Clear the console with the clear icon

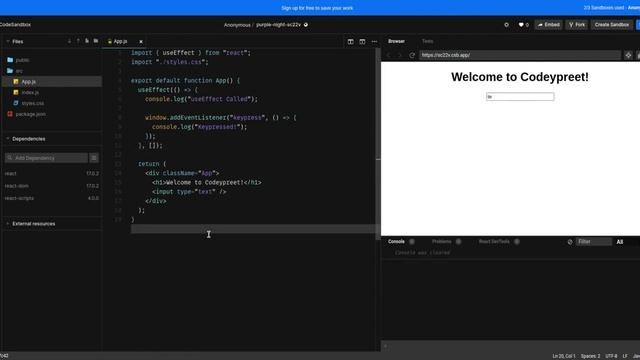click(570, 242)
